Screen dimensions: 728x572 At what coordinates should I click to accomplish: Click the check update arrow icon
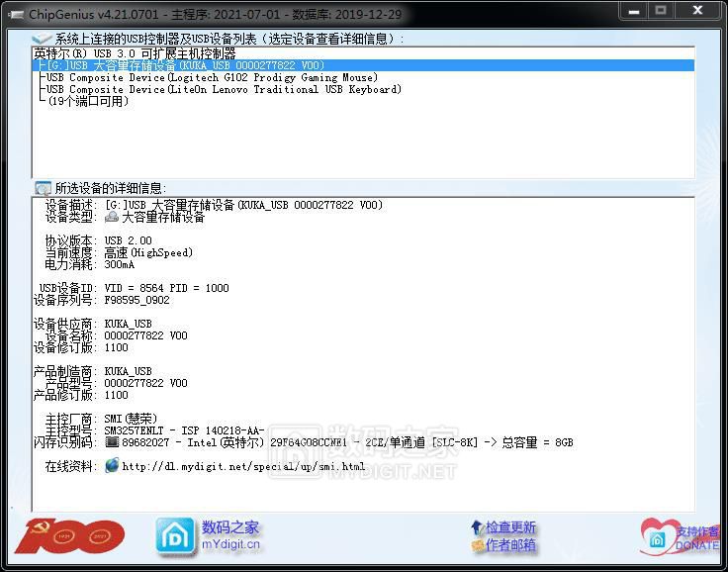477,527
